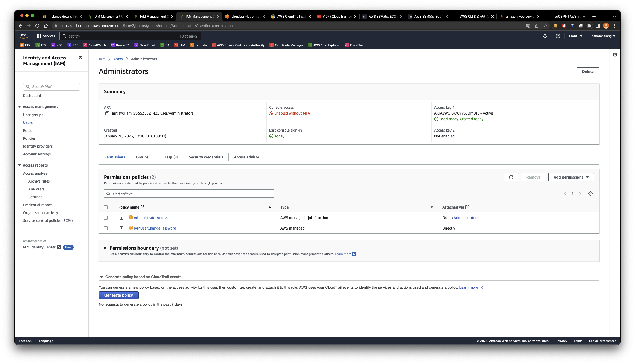Open table preferences gear icon

click(x=590, y=194)
